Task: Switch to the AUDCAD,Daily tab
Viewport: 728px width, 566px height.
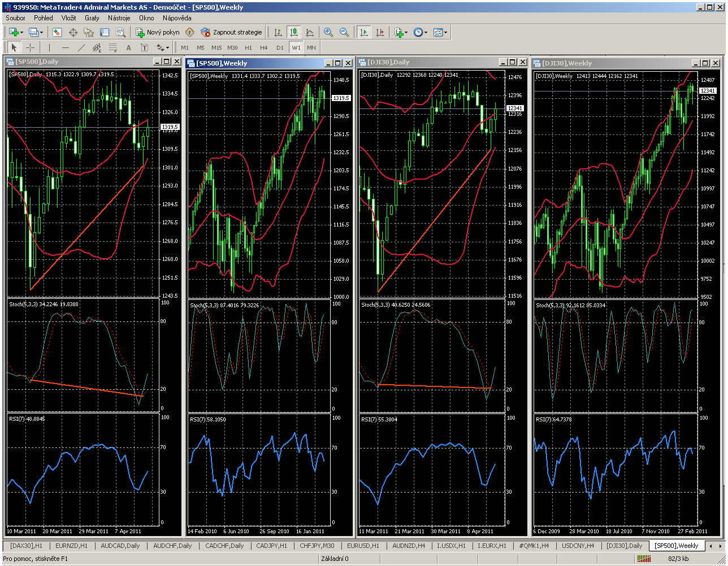Action: point(120,546)
